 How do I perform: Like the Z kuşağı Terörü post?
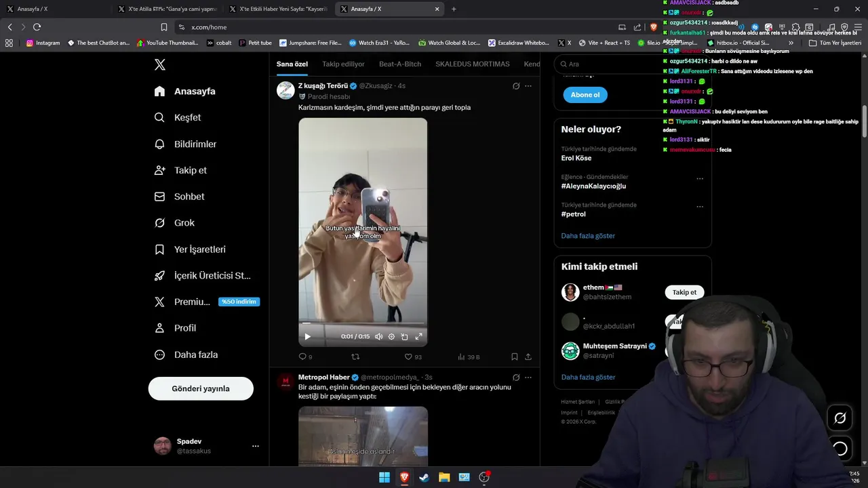413,357
